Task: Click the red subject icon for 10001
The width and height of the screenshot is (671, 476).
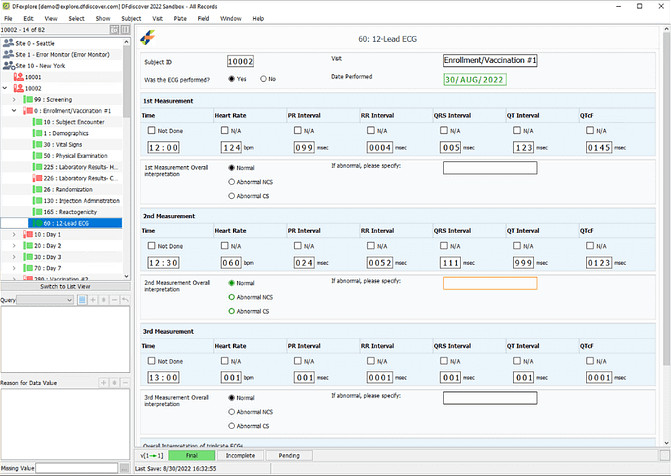Action: [x=18, y=76]
